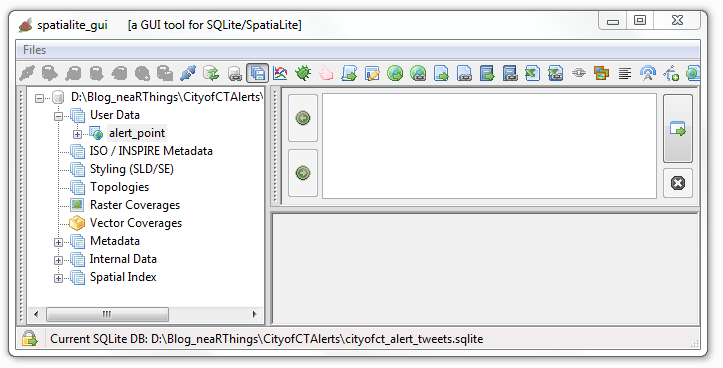
Task: Click the attach database chain-link icon
Action: 234,73
